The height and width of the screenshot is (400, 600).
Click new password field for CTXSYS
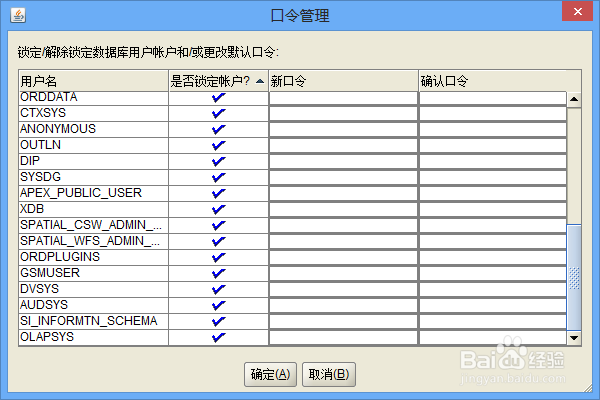pyautogui.click(x=343, y=113)
